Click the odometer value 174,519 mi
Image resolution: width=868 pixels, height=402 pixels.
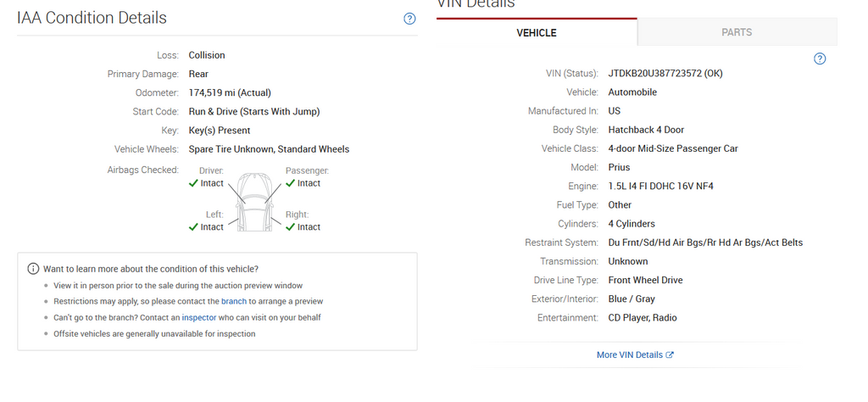(x=212, y=93)
